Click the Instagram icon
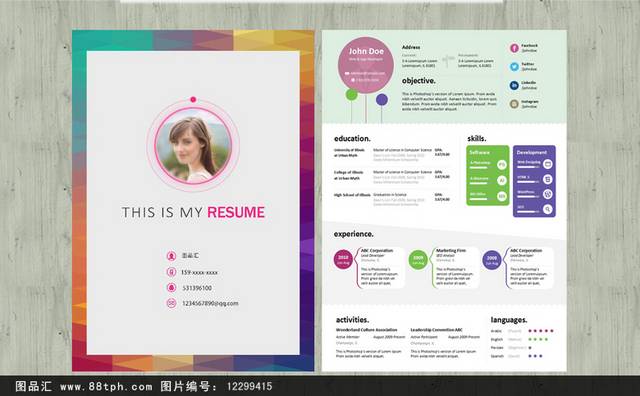The height and width of the screenshot is (396, 640). coord(514,104)
